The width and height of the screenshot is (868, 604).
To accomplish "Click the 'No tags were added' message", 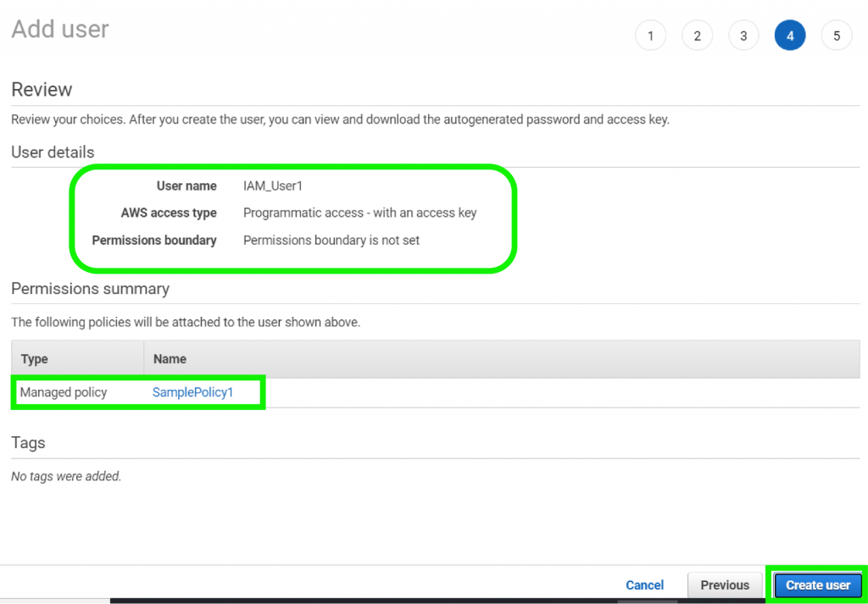I will 66,477.
